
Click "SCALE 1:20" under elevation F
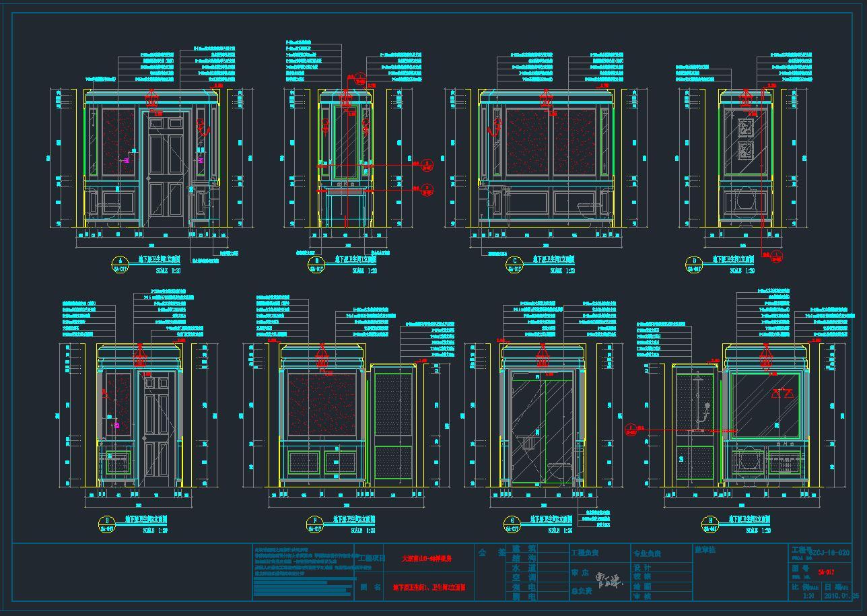[x=362, y=531]
